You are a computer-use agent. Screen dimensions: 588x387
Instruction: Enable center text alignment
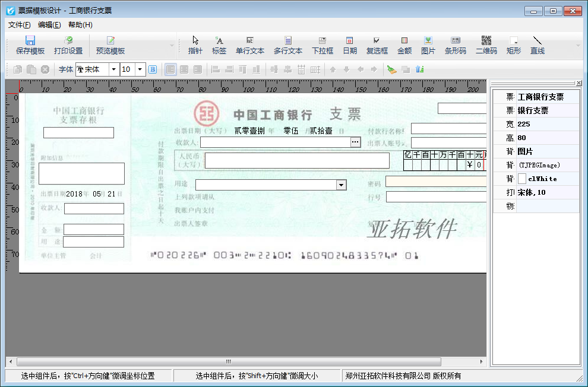(x=183, y=69)
